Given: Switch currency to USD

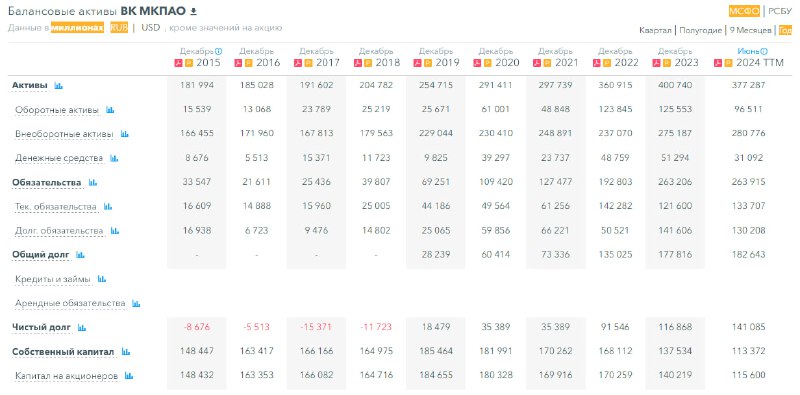Looking at the screenshot, I should click(x=151, y=28).
